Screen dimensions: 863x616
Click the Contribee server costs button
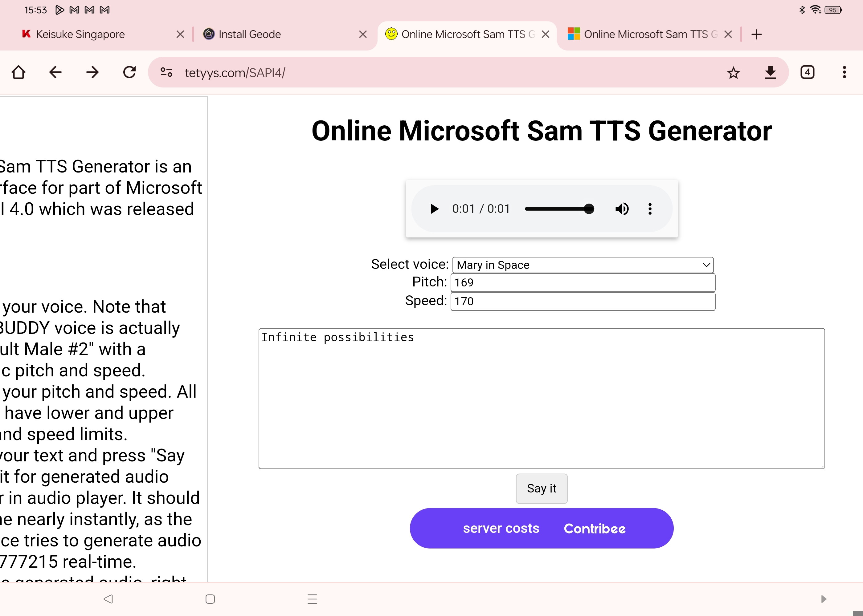point(542,528)
